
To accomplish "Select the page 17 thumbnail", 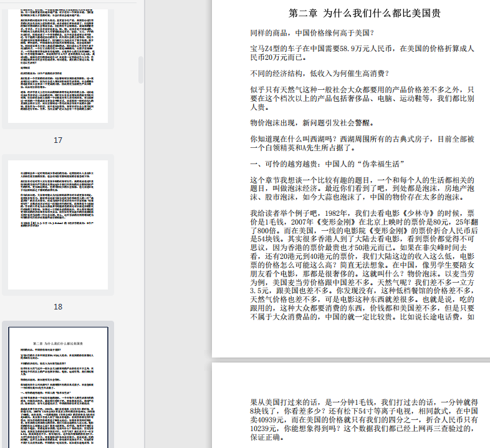I will tap(58, 66).
